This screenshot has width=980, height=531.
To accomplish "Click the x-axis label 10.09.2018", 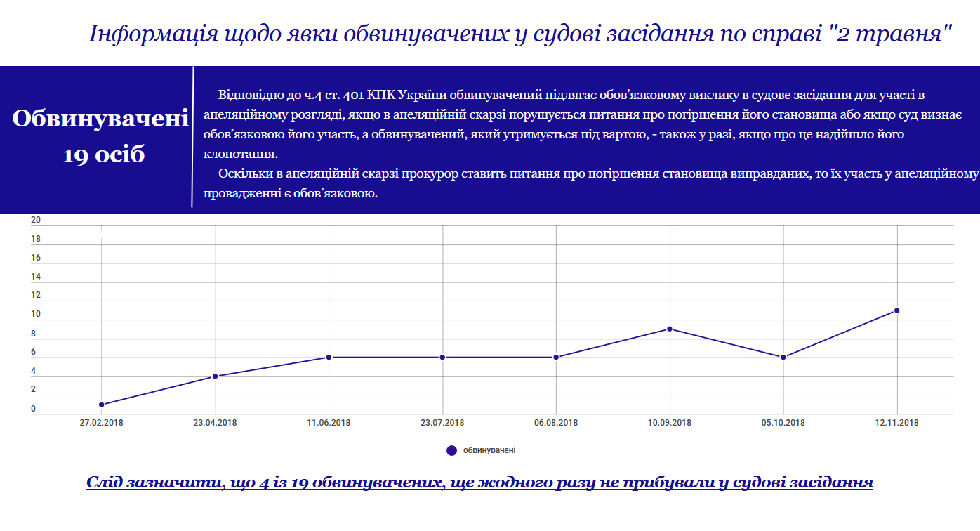I will [670, 423].
